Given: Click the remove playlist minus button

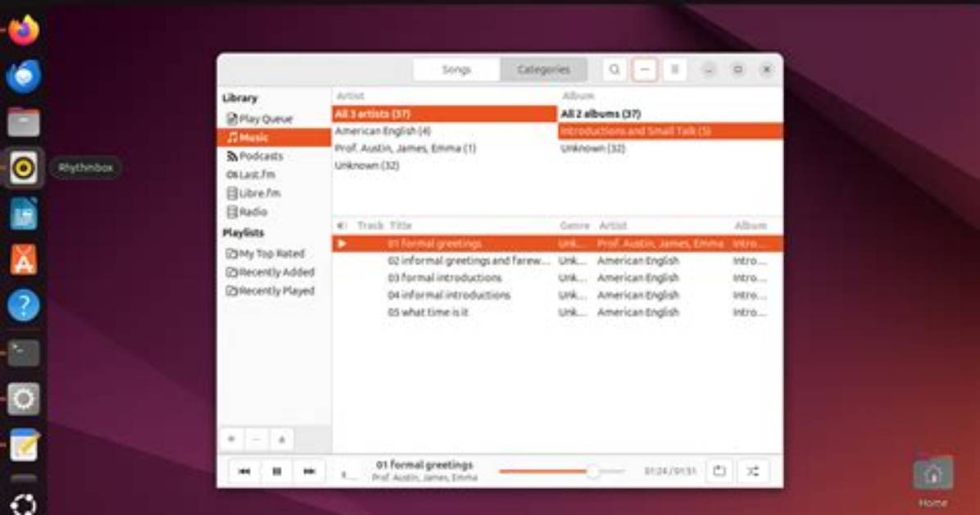Looking at the screenshot, I should click(256, 440).
